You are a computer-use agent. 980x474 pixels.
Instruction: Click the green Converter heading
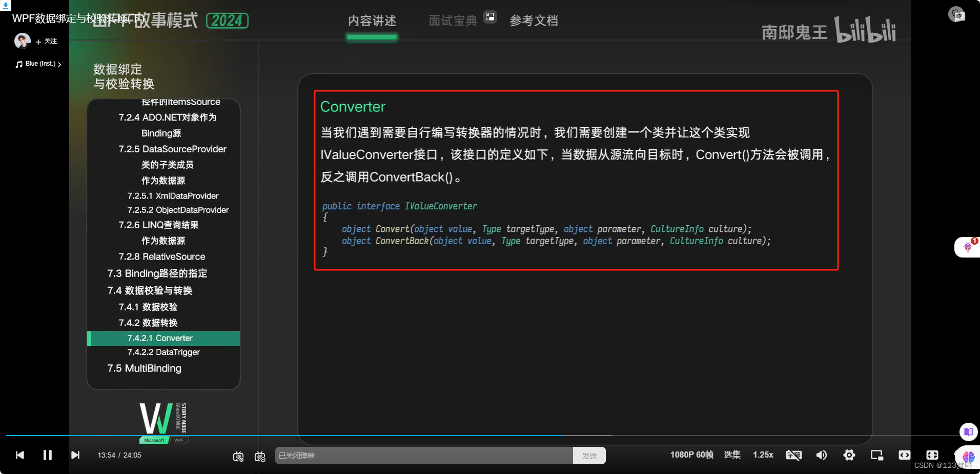click(x=353, y=107)
